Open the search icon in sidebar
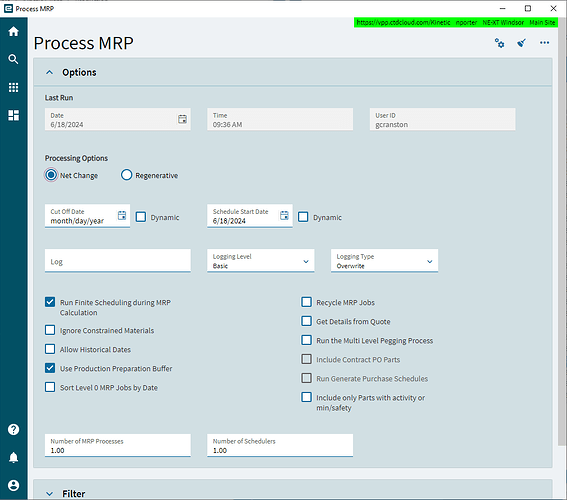Image resolution: width=567 pixels, height=500 pixels. [13, 59]
